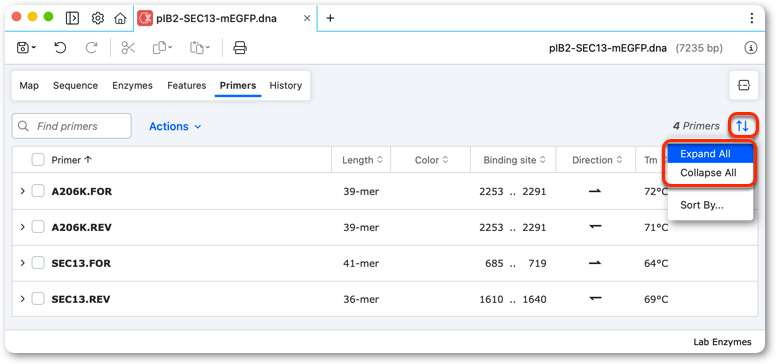This screenshot has height=364, width=776.
Task: Select the A206K.FOR primer name
Action: tap(82, 191)
